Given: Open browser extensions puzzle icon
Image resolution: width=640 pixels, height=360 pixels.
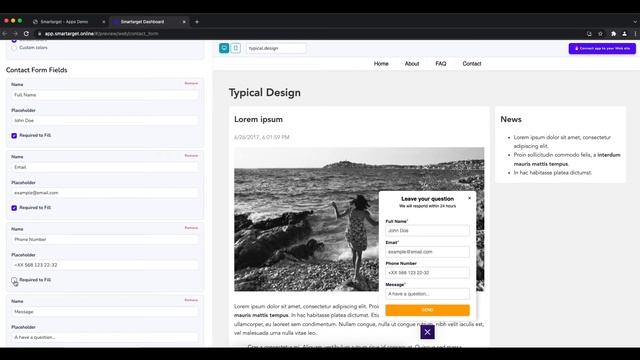Looking at the screenshot, I should [x=613, y=34].
